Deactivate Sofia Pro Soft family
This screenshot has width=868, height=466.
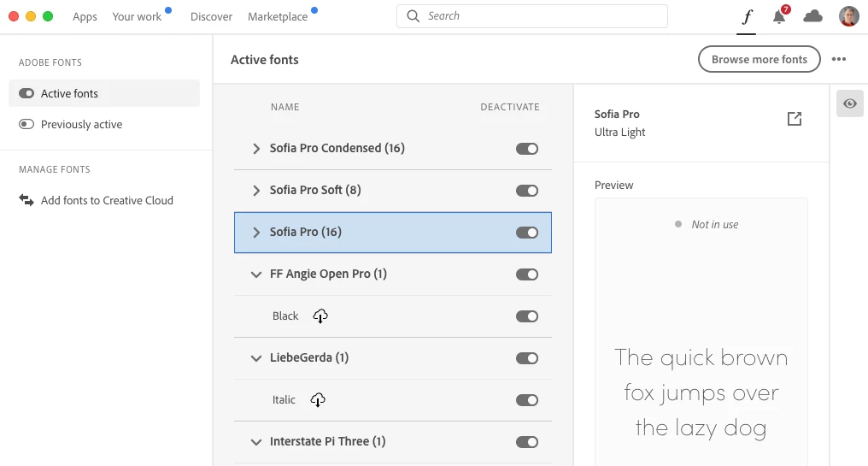[x=527, y=191]
